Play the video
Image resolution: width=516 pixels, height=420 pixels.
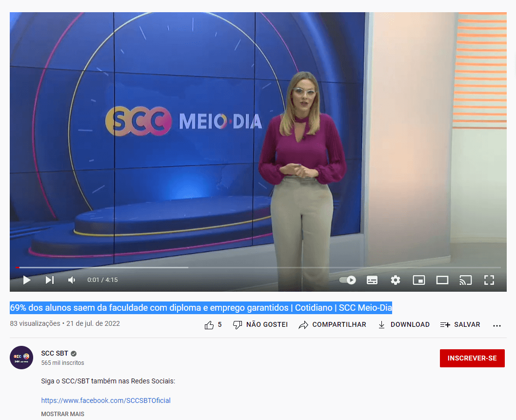[27, 280]
